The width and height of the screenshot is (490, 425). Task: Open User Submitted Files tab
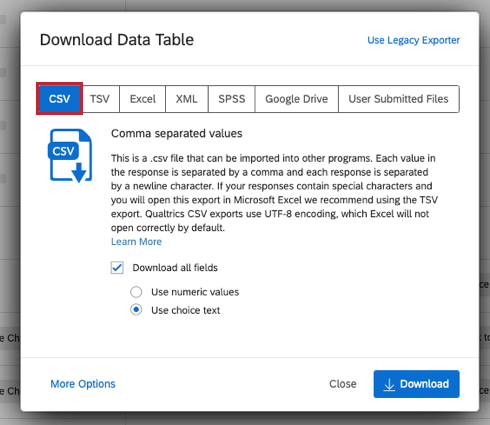(399, 99)
